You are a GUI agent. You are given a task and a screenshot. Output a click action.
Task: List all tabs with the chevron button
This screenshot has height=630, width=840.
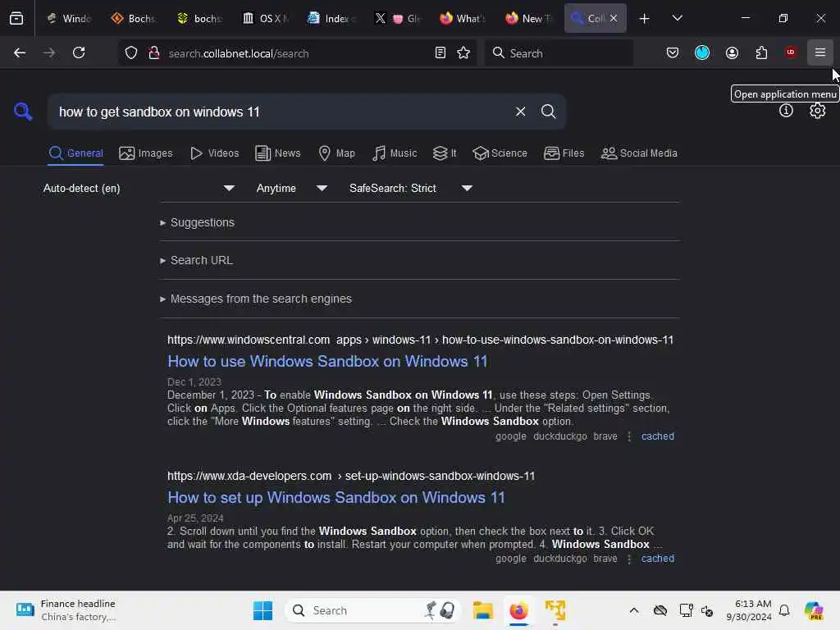coord(677,18)
